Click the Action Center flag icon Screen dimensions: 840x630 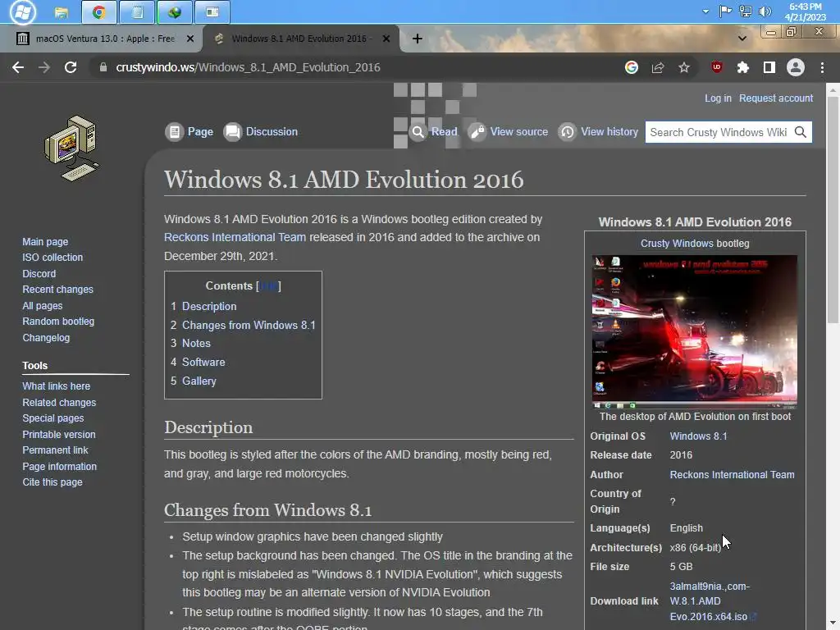click(725, 11)
